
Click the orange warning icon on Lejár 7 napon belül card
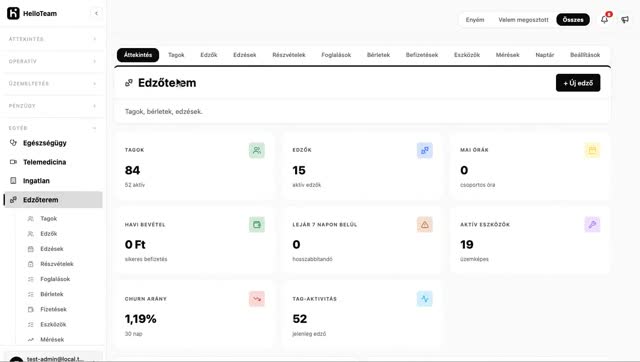424,224
